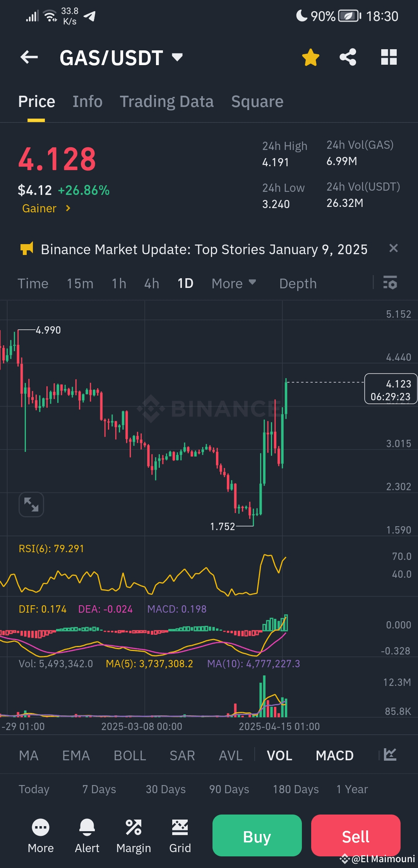Open the grid layout icon

pos(389,57)
